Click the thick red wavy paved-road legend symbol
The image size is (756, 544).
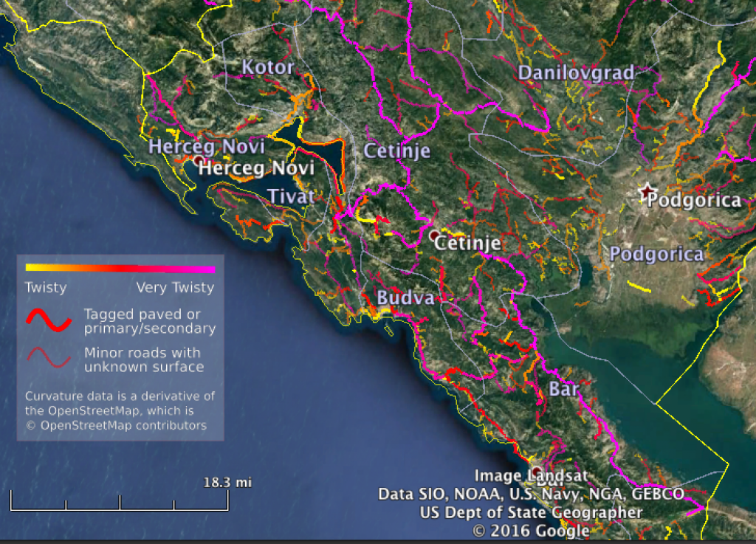tap(49, 321)
